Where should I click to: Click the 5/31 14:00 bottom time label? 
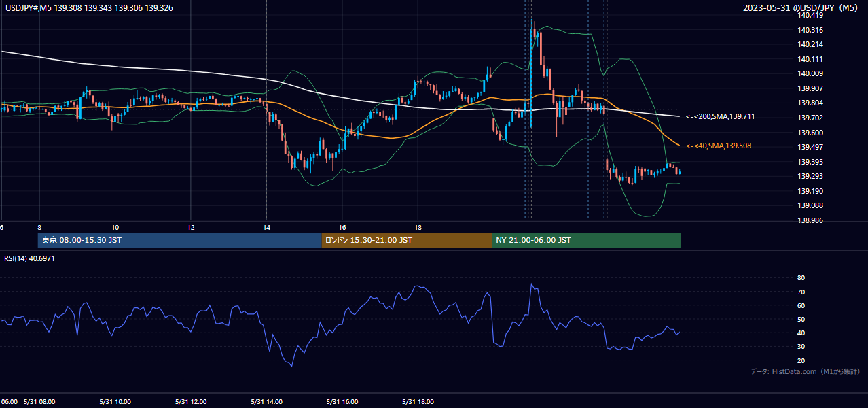point(267,401)
